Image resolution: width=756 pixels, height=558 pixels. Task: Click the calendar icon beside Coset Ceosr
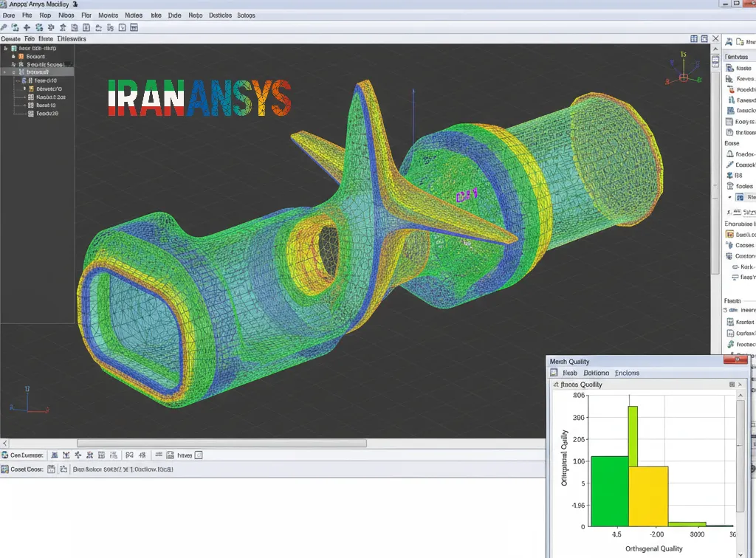click(x=51, y=469)
